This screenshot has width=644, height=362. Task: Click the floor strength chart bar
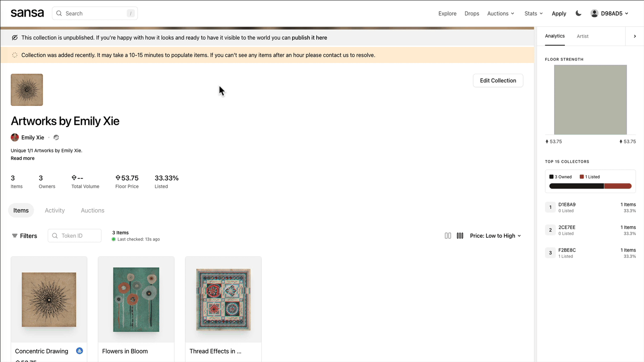[x=590, y=100]
